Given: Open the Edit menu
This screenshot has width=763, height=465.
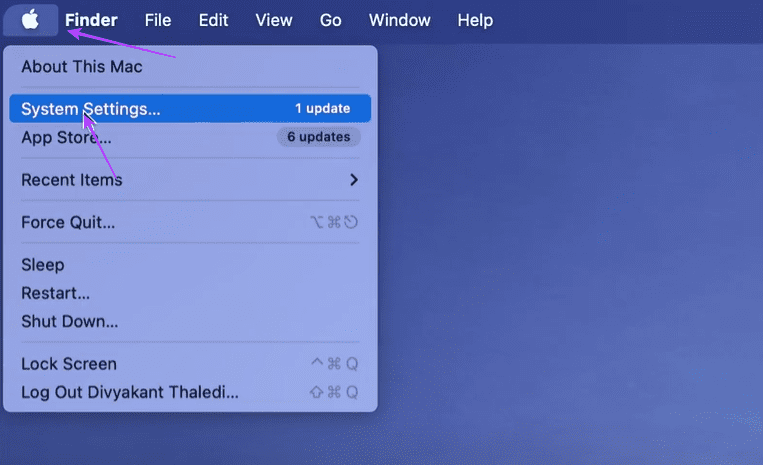Looking at the screenshot, I should tap(213, 20).
